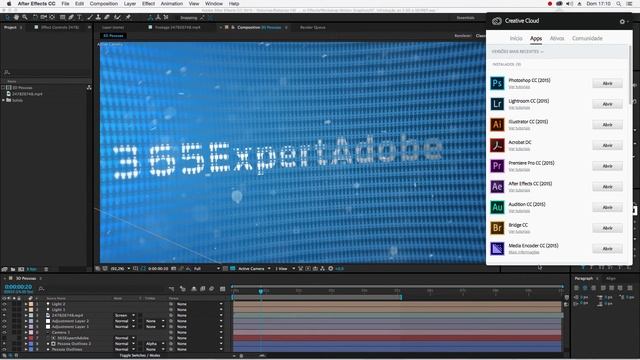Open Alpha track matte dropdown

(x=155, y=344)
